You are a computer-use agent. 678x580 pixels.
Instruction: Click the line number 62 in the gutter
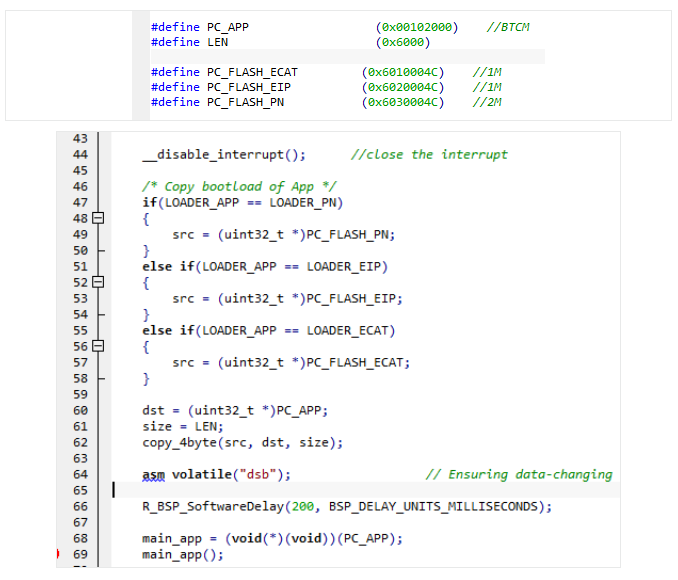click(80, 442)
